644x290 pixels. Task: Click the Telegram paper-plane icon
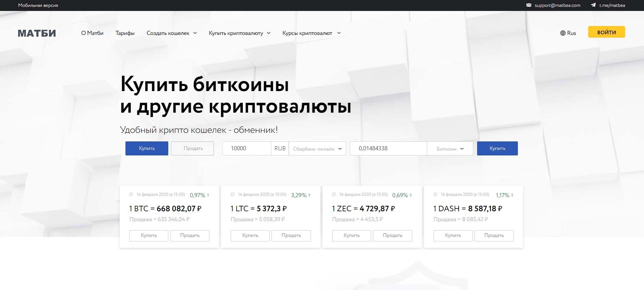click(593, 5)
